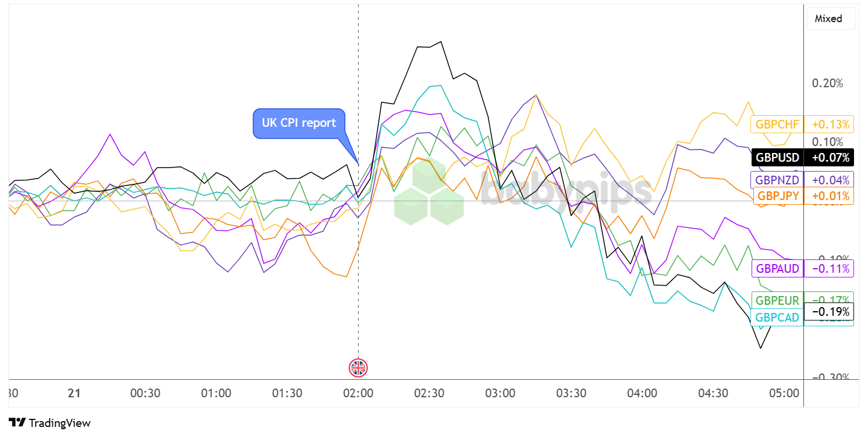Select the GBPNZD series label
Image resolution: width=868 pixels, height=438 pixels.
pyautogui.click(x=777, y=180)
